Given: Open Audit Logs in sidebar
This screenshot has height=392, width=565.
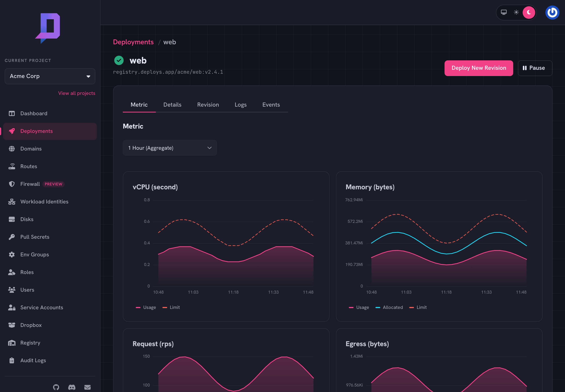Looking at the screenshot, I should (x=50, y=361).
